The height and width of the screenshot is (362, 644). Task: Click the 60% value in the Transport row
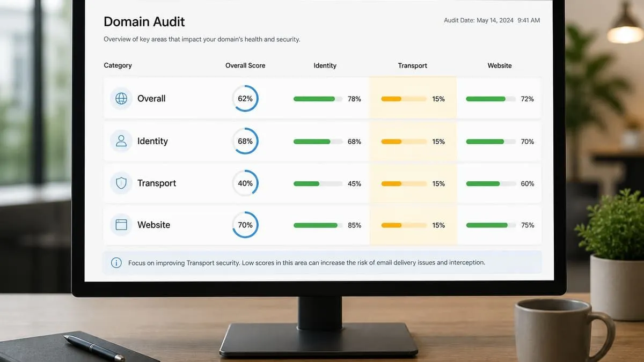pos(528,183)
